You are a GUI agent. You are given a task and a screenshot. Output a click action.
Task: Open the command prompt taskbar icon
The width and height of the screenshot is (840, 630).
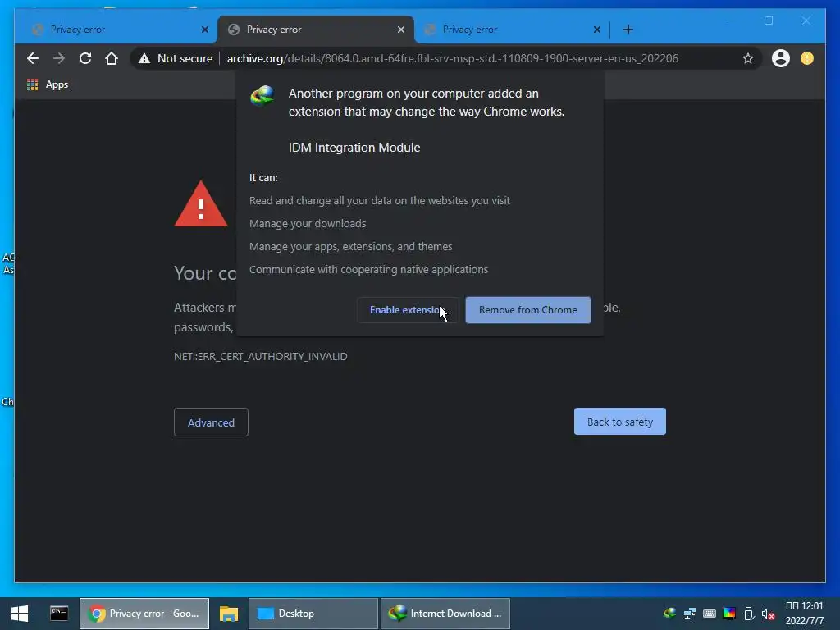point(59,614)
